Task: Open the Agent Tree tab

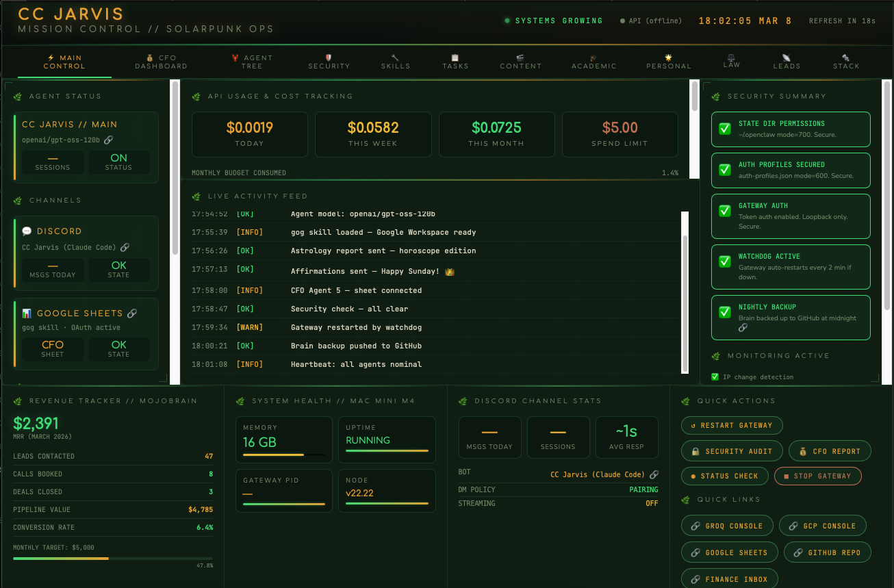Action: click(252, 62)
